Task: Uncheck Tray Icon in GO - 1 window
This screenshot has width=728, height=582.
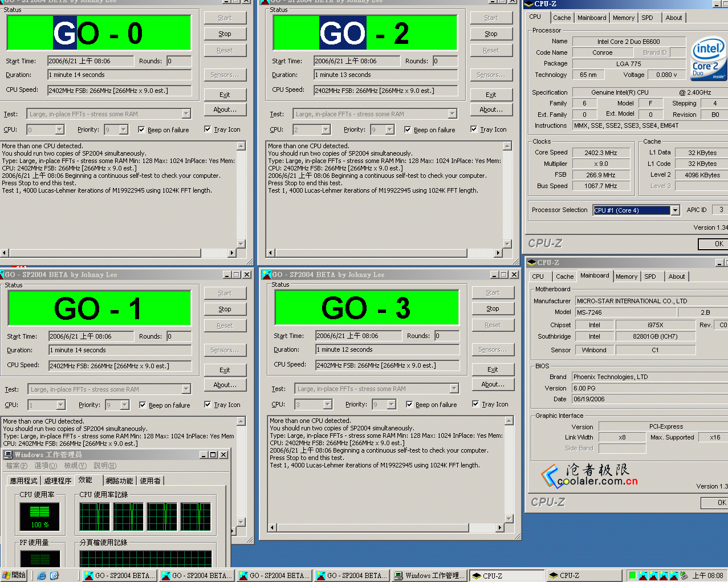Action: coord(208,405)
